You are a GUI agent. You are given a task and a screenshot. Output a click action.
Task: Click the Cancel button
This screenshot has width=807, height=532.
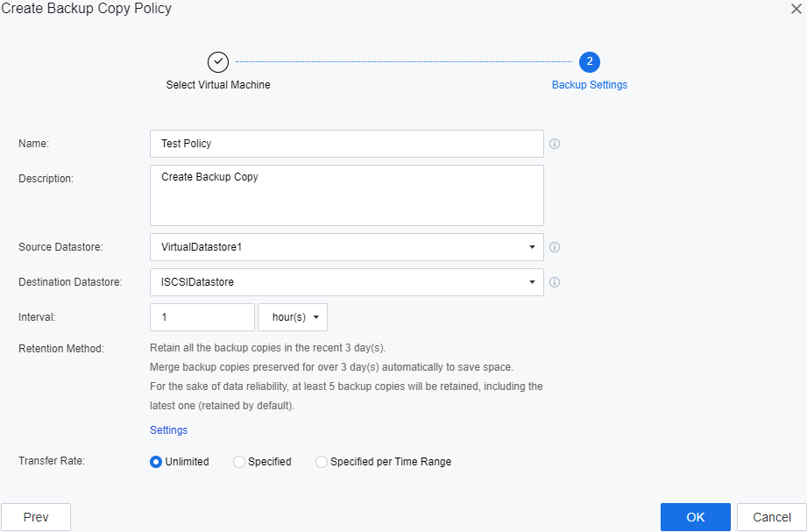pyautogui.click(x=771, y=517)
